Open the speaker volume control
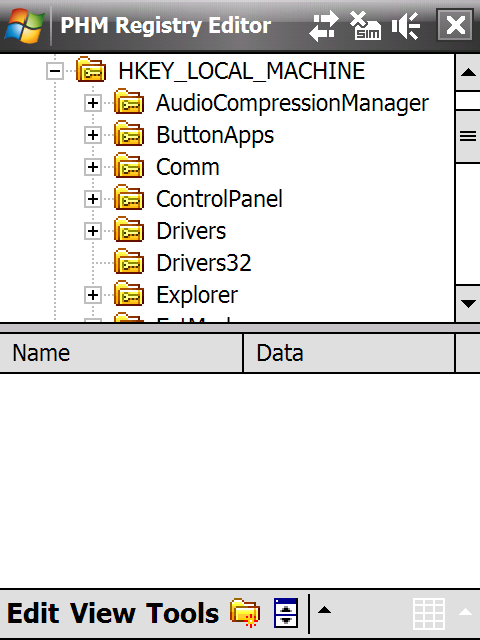Viewport: 480px width, 640px height. [406, 26]
